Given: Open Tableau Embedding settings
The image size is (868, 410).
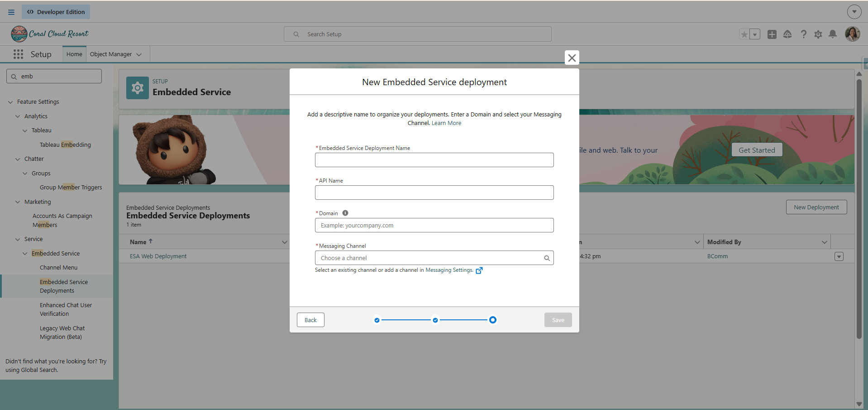Looking at the screenshot, I should [65, 145].
